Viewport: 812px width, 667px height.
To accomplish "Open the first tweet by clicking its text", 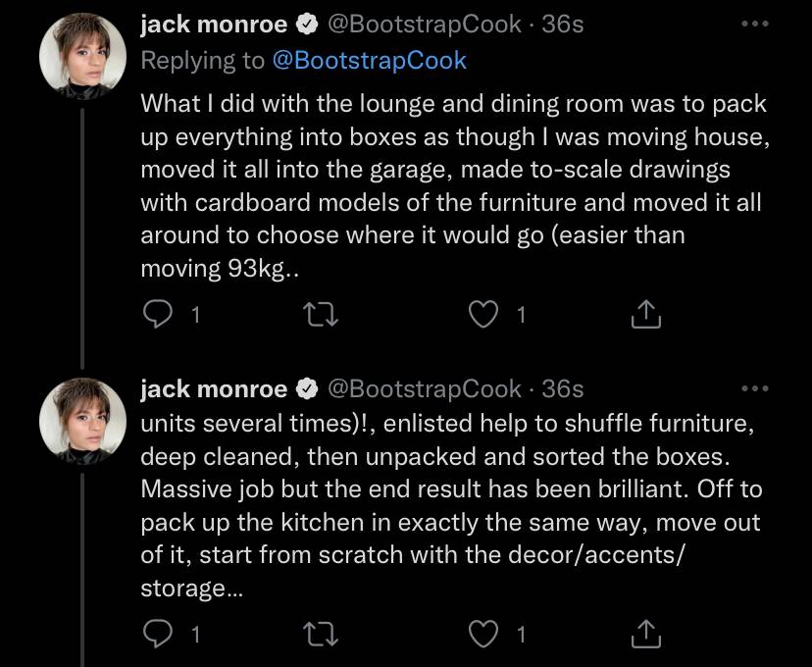I will (x=455, y=186).
